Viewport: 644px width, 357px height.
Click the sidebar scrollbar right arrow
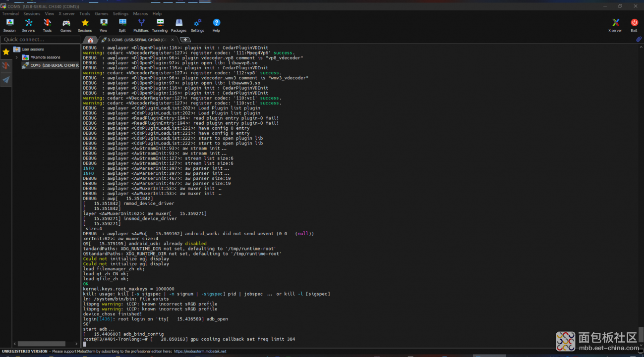(76, 344)
